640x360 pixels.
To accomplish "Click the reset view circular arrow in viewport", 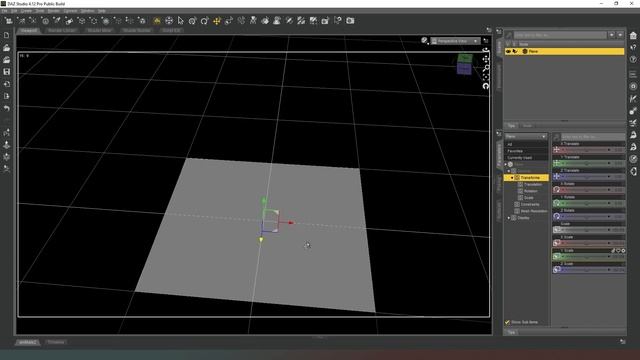I will tap(486, 86).
